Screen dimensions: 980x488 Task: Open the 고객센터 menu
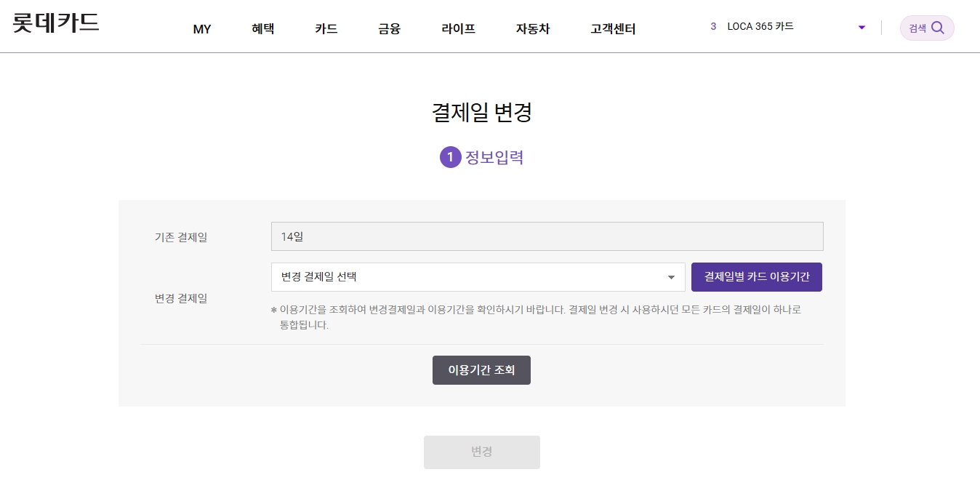(x=614, y=29)
